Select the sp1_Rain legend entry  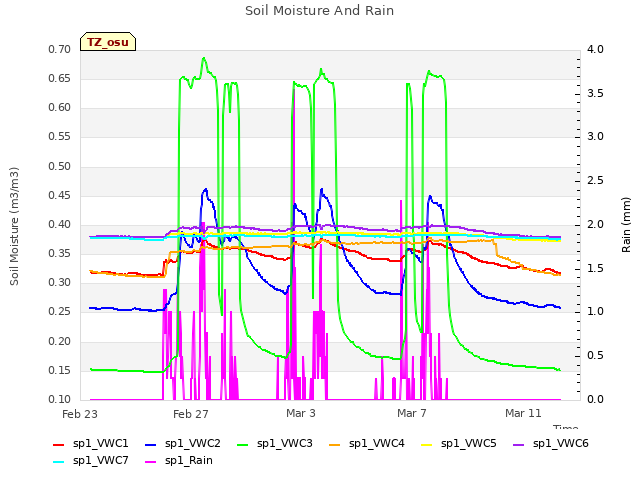click(179, 460)
